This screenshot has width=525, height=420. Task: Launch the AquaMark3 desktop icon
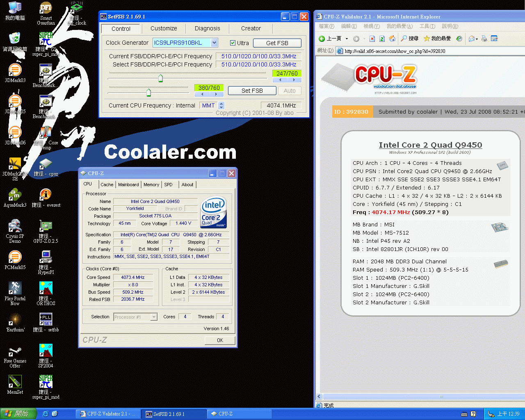pyautogui.click(x=15, y=198)
